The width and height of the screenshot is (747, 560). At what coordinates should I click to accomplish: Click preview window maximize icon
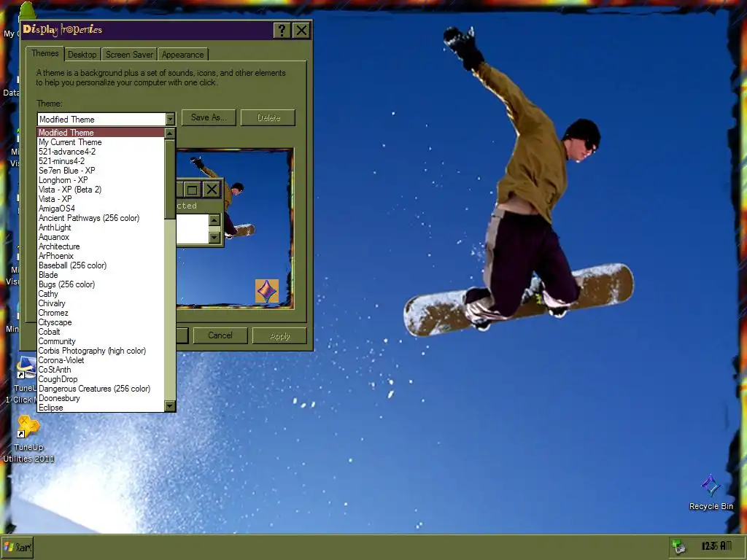(192, 190)
